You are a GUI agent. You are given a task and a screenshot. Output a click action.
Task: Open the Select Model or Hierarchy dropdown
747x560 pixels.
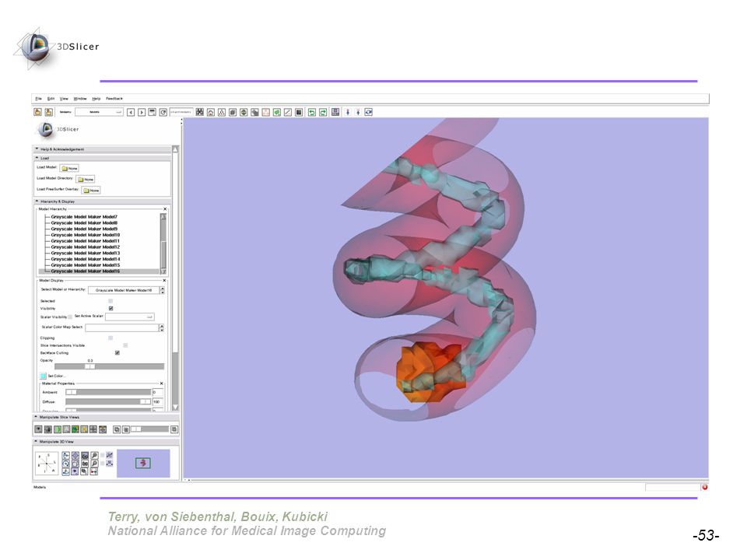pyautogui.click(x=126, y=290)
